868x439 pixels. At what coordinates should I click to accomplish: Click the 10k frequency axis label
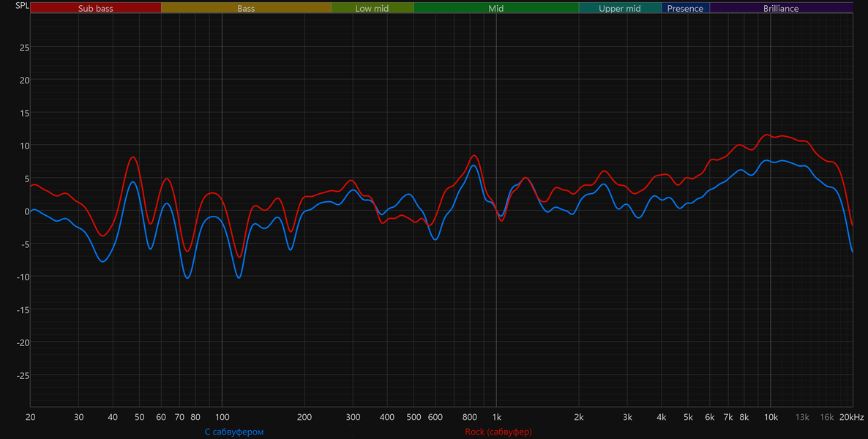tap(771, 417)
